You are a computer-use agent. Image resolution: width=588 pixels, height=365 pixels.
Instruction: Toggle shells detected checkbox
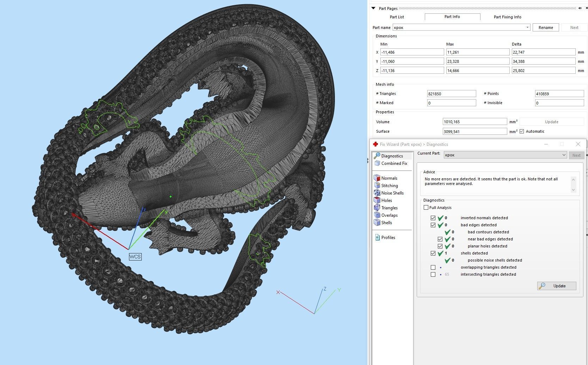(x=433, y=253)
